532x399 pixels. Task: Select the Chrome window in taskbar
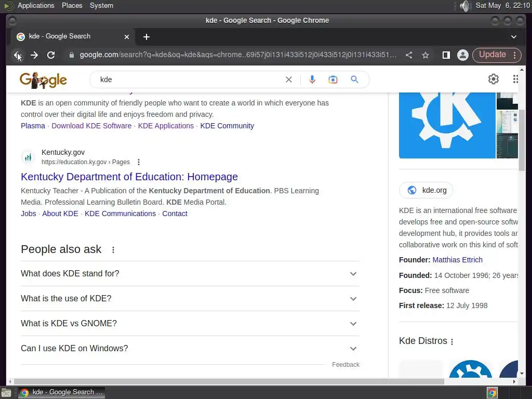61,393
